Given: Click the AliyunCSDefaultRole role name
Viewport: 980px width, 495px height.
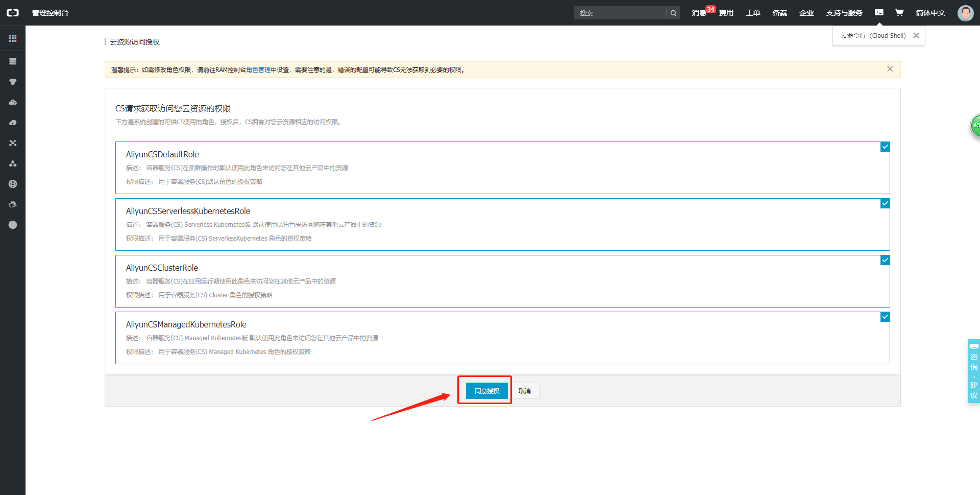Looking at the screenshot, I should pyautogui.click(x=162, y=154).
